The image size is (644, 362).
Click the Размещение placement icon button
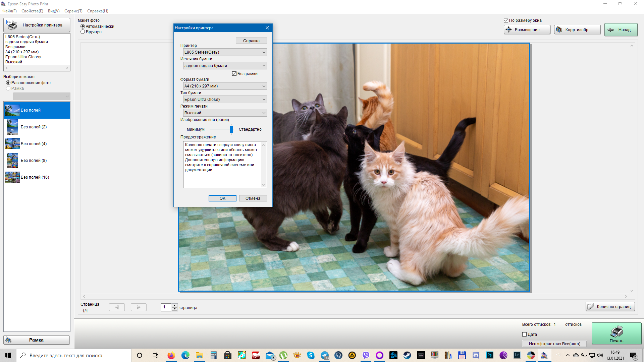point(509,30)
